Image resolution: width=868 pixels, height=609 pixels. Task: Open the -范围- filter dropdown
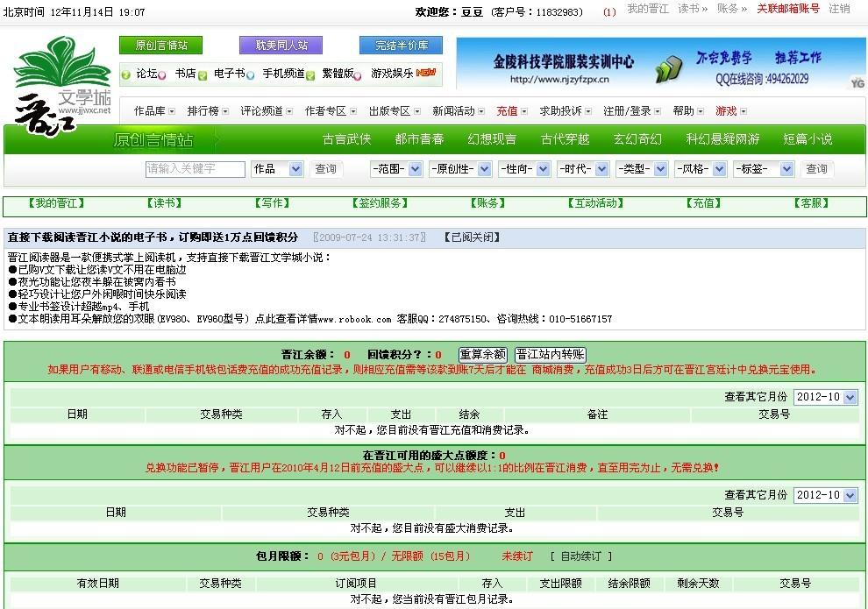point(396,169)
